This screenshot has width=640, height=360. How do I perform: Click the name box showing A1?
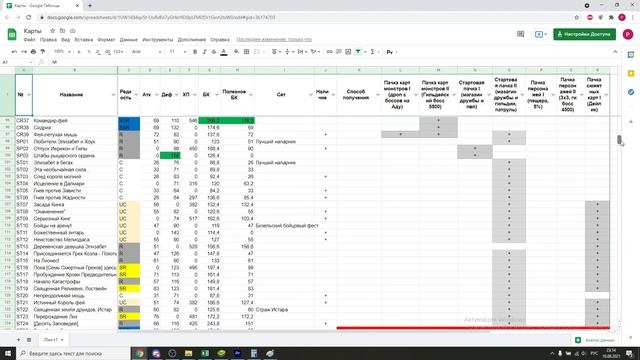pos(16,62)
